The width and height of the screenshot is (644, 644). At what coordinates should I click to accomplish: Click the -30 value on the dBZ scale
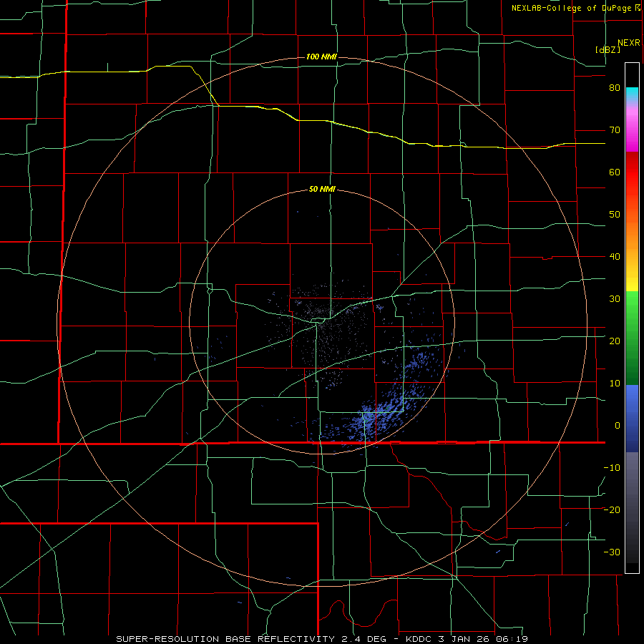(x=612, y=552)
